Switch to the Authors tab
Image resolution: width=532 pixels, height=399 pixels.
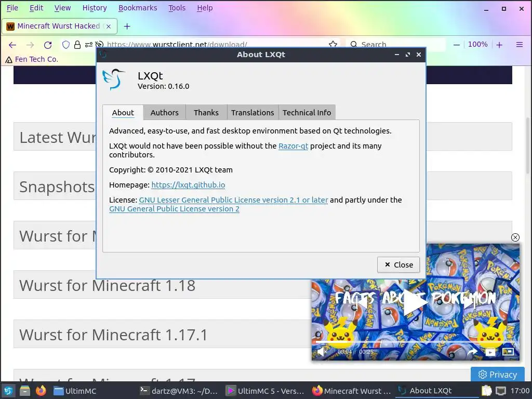point(164,112)
